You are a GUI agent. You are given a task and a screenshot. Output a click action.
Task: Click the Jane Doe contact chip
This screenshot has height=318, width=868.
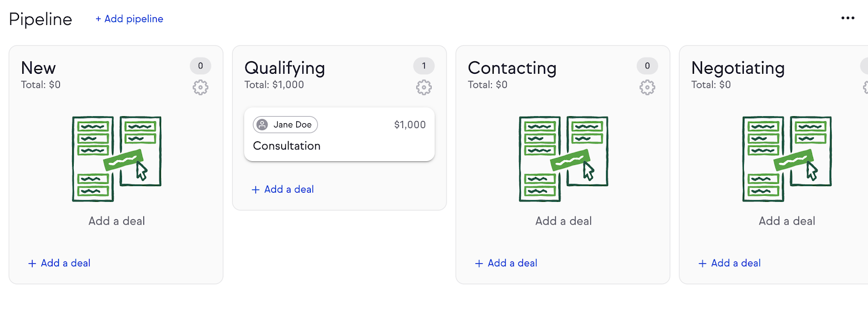point(286,125)
